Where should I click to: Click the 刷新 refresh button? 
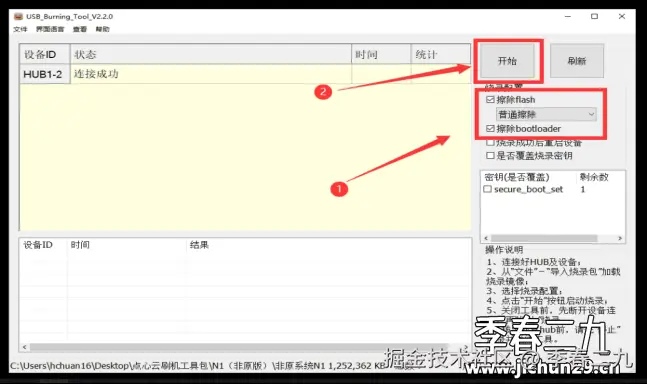576,61
